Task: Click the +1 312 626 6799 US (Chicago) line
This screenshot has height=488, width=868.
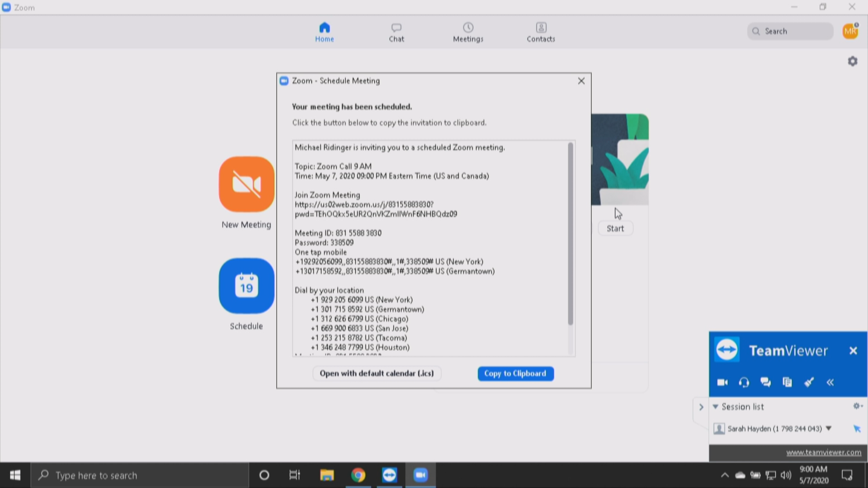Action: (359, 319)
